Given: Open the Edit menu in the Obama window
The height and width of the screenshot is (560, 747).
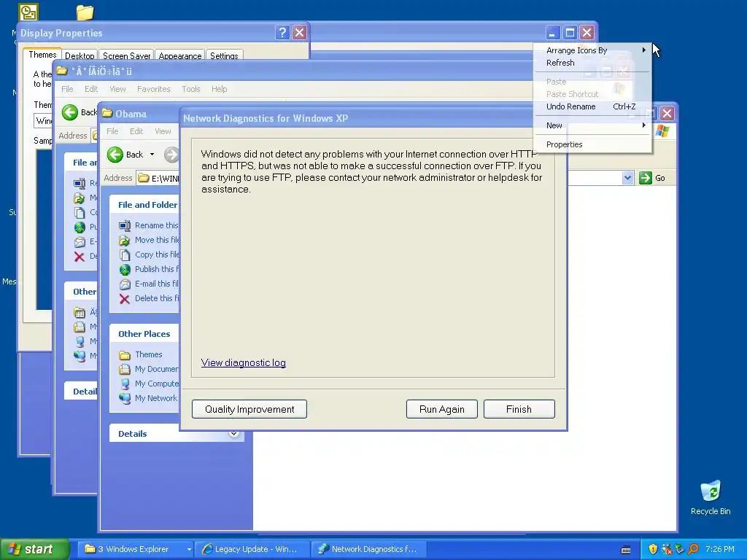Looking at the screenshot, I should 136,131.
